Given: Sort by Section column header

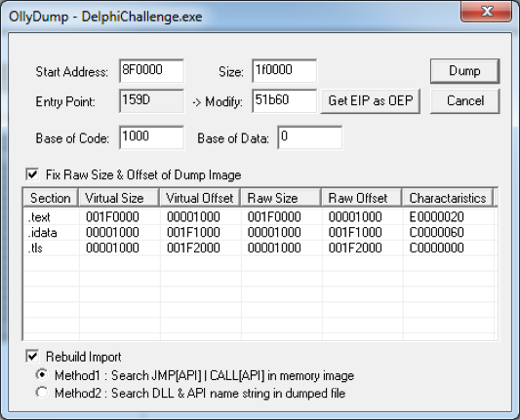Looking at the screenshot, I should pos(51,198).
